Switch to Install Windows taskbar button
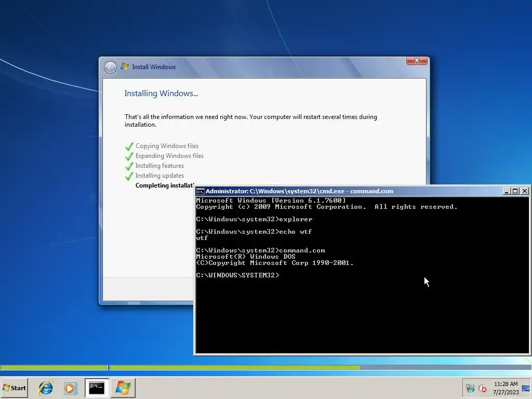 pos(123,388)
